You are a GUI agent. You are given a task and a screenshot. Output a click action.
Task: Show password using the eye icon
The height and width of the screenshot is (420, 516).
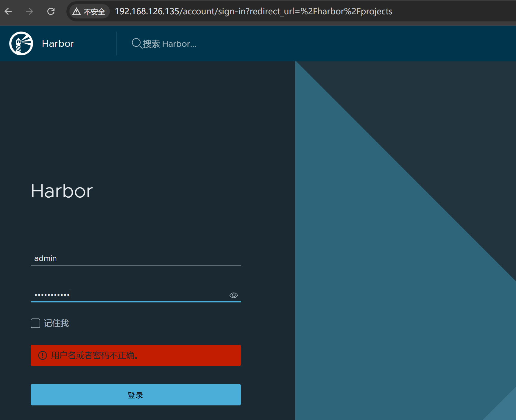coord(233,295)
